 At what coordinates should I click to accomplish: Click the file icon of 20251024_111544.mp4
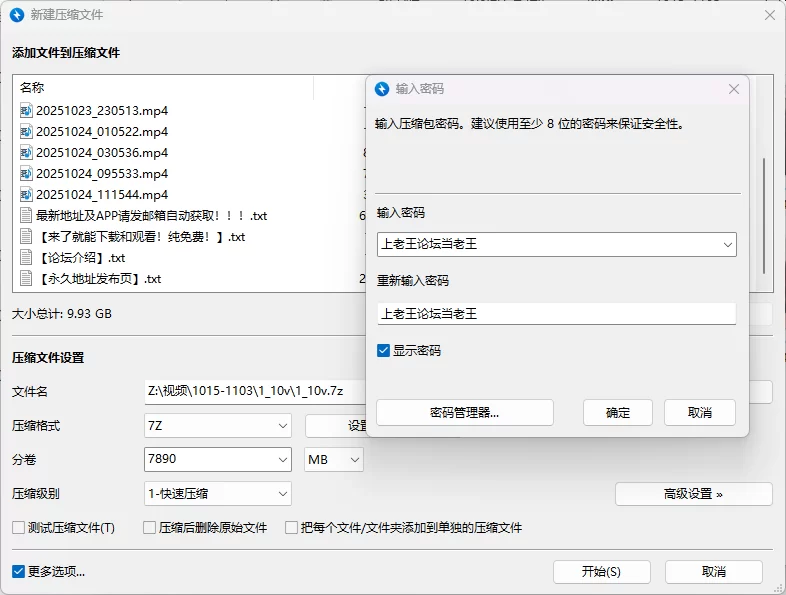26,195
